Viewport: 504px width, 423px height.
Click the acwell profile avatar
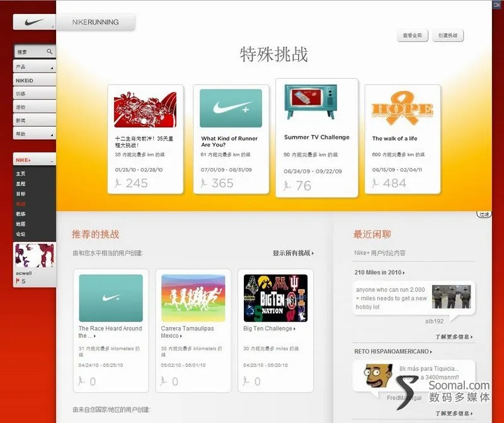point(35,255)
